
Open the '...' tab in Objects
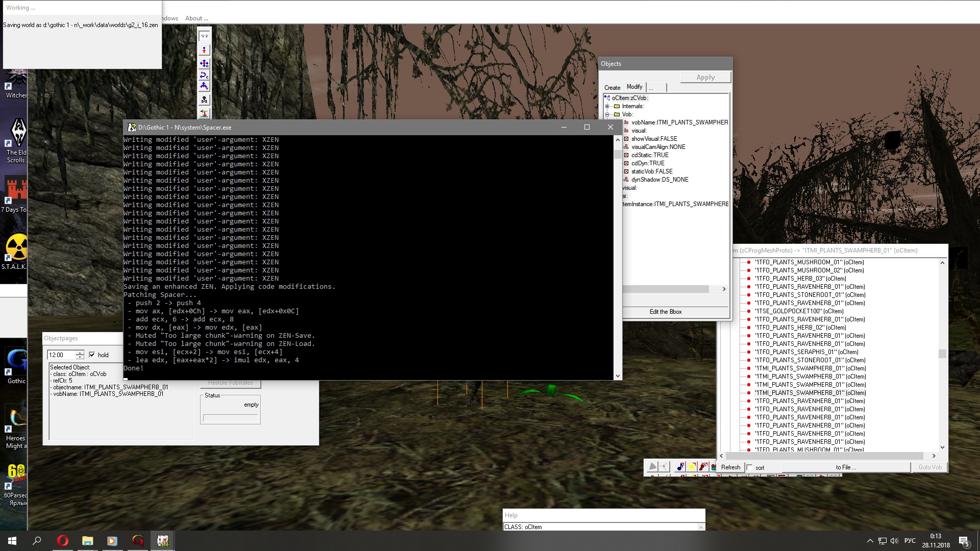(x=656, y=88)
